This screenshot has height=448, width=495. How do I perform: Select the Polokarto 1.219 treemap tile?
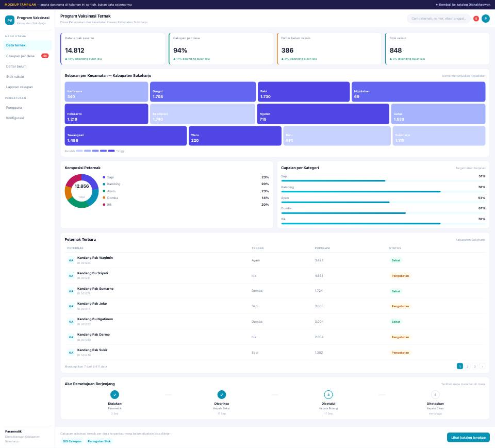(x=106, y=114)
